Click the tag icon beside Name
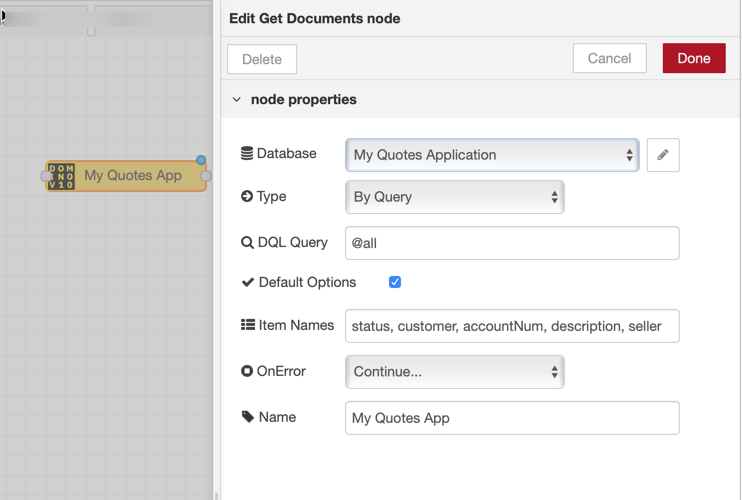Viewport: 742px width, 500px height. coord(247,417)
